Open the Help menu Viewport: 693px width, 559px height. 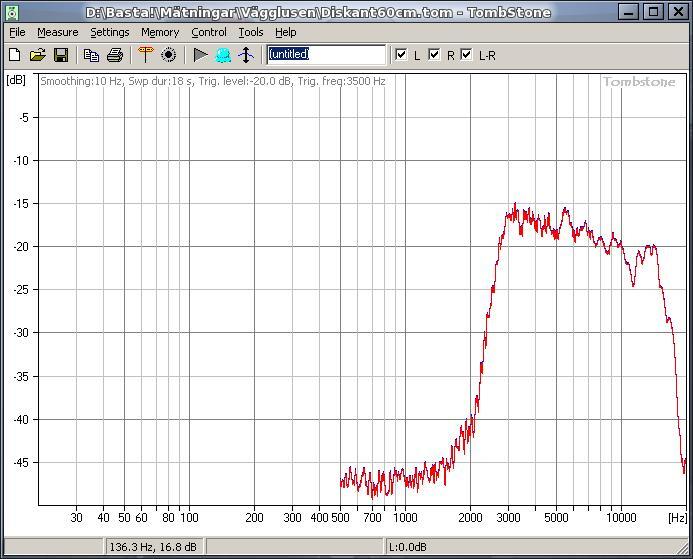point(285,32)
